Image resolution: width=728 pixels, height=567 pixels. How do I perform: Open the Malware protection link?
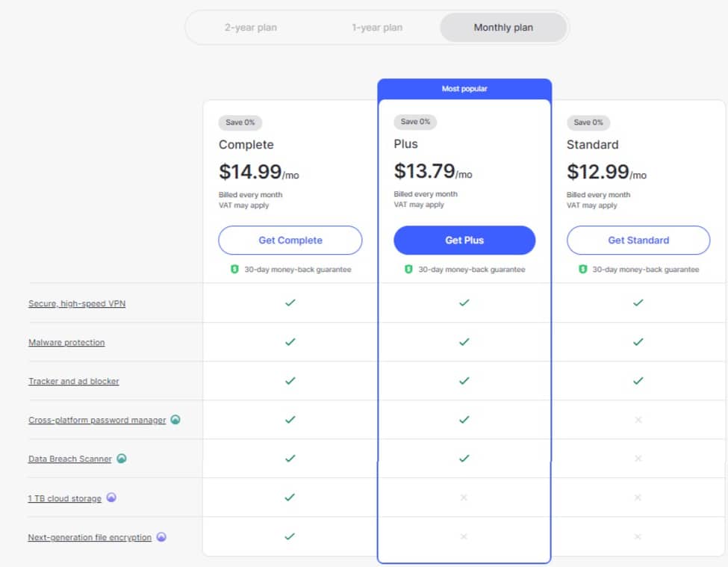(x=67, y=342)
